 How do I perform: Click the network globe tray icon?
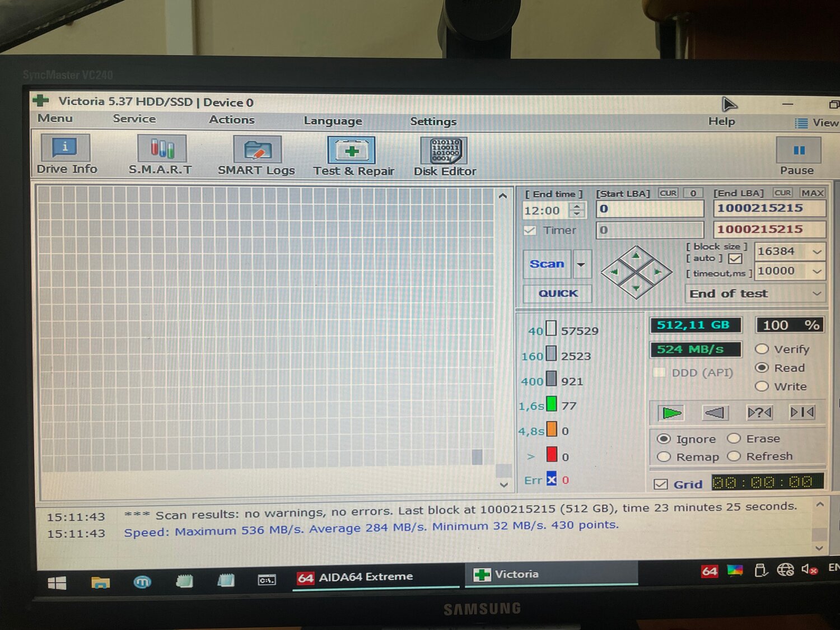[x=785, y=570]
